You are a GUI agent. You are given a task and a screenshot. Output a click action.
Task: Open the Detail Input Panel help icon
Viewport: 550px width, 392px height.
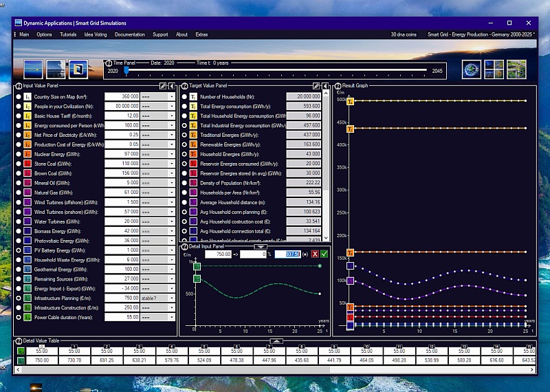[x=185, y=247]
